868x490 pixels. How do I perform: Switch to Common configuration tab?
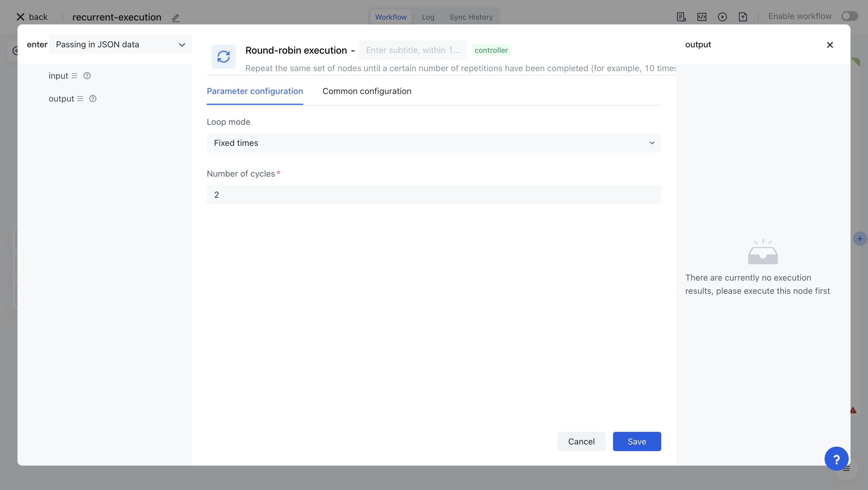point(366,91)
